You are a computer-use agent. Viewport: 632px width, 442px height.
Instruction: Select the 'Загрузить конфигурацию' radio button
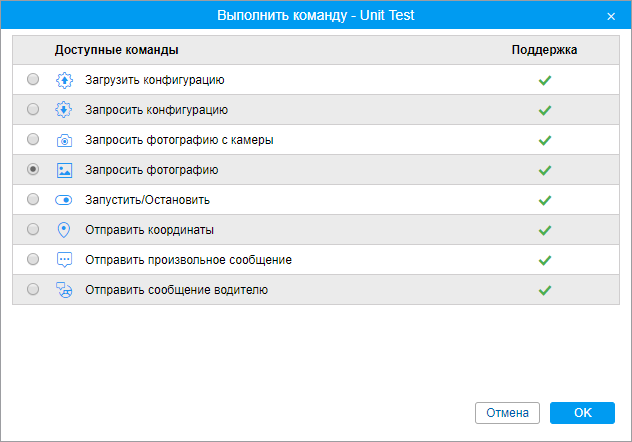click(33, 80)
